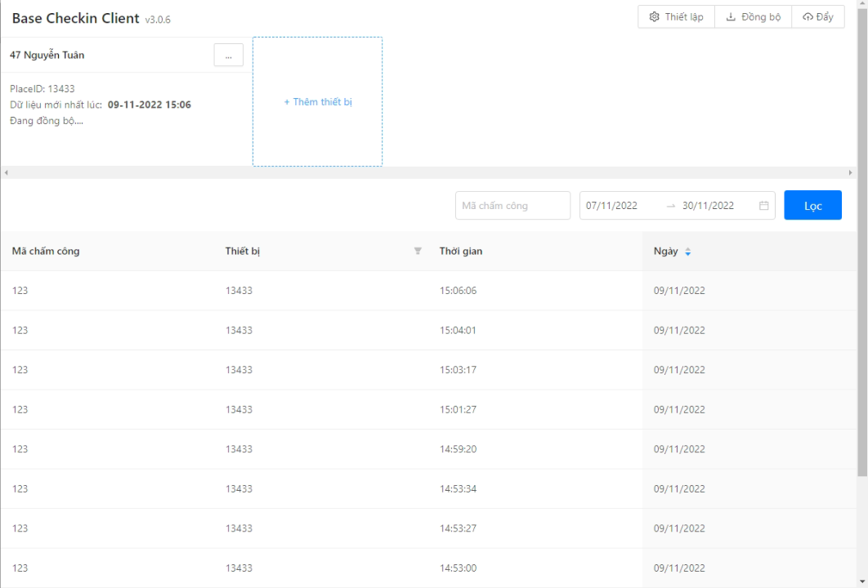Click the right arrow of horizontal scrollbar
Viewport: 868px width, 588px height.
pos(850,173)
